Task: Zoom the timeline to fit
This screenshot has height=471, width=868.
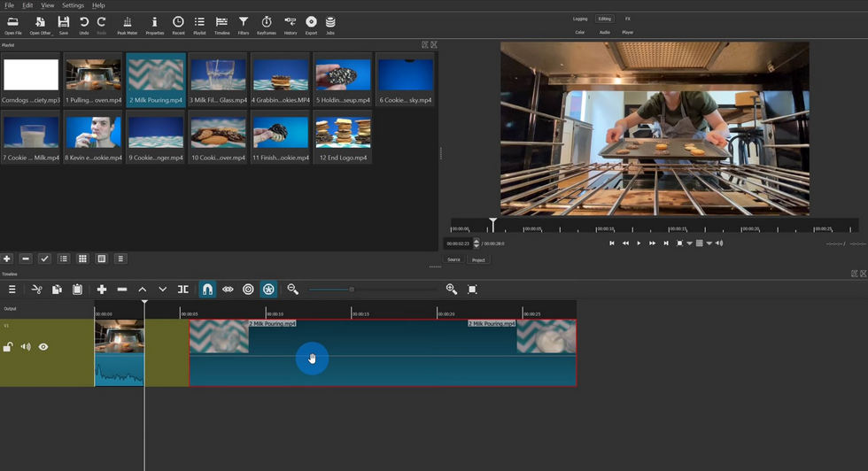Action: [x=472, y=290]
